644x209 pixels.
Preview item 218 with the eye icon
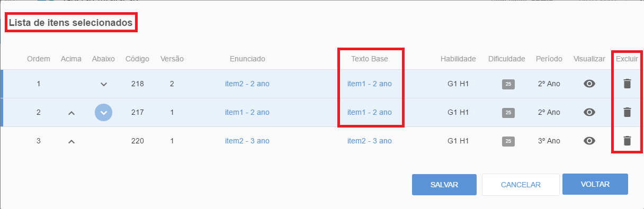pyautogui.click(x=589, y=84)
